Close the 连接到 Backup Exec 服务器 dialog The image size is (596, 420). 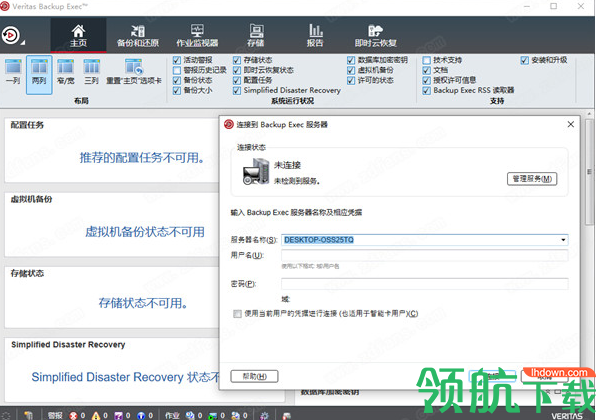(x=571, y=124)
